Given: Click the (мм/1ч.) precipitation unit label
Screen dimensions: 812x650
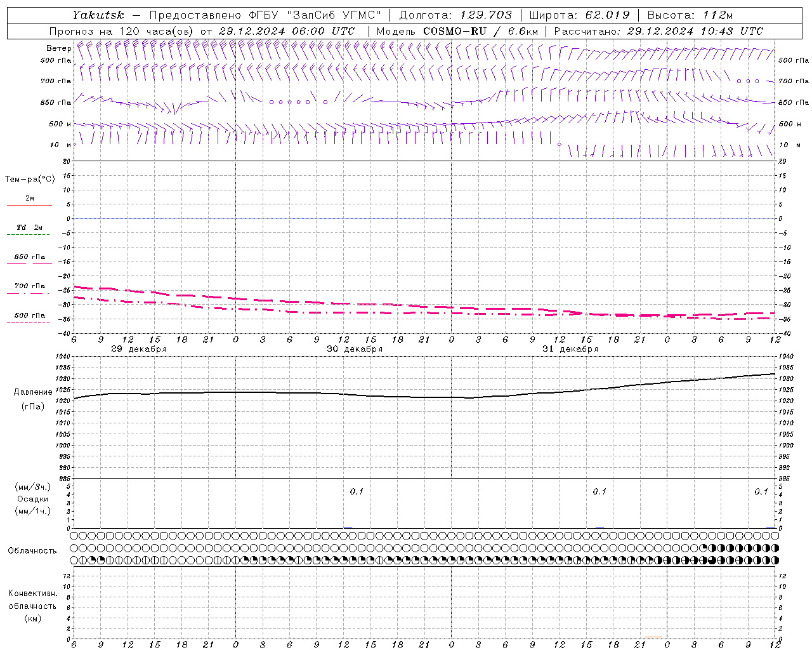Looking at the screenshot, I should [x=32, y=511].
